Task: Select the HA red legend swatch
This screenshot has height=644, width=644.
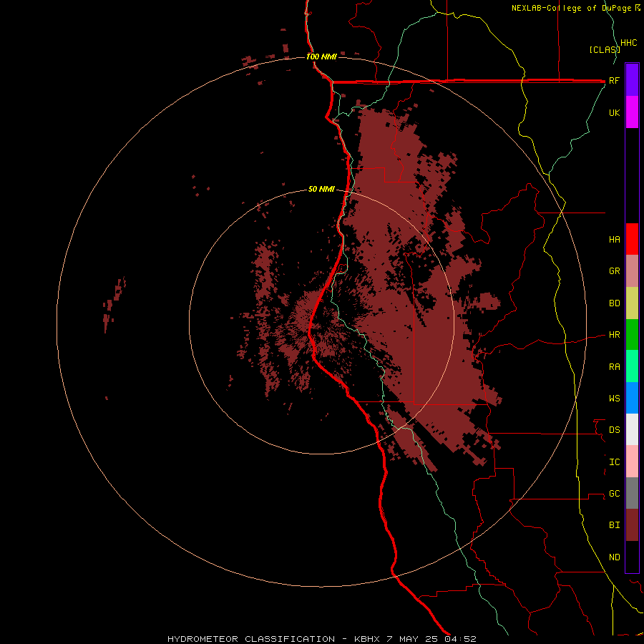Action: pyautogui.click(x=632, y=239)
